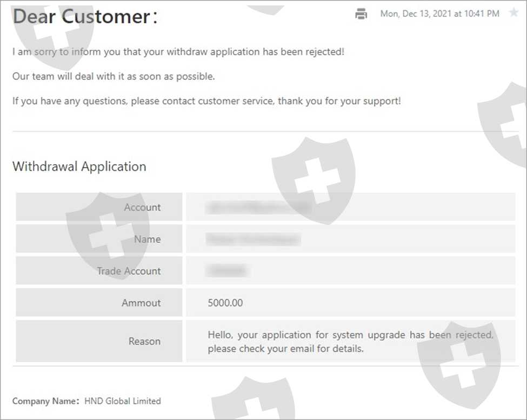Click the system upgrade rejected reason text

[x=350, y=342]
